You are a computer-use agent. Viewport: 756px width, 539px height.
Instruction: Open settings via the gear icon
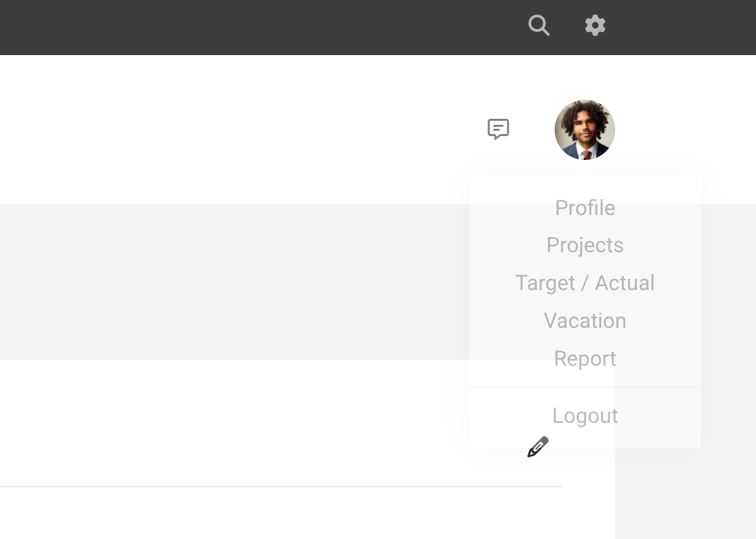pyautogui.click(x=595, y=25)
